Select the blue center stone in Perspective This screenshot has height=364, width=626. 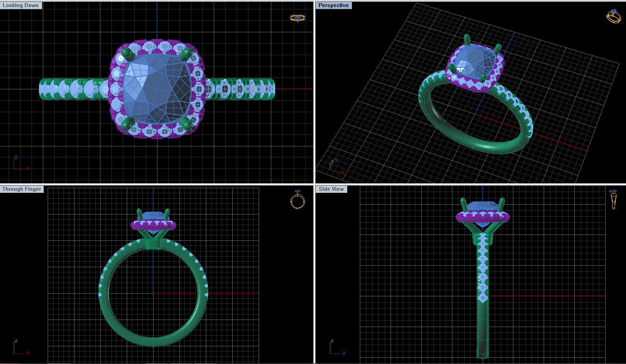coord(472,62)
